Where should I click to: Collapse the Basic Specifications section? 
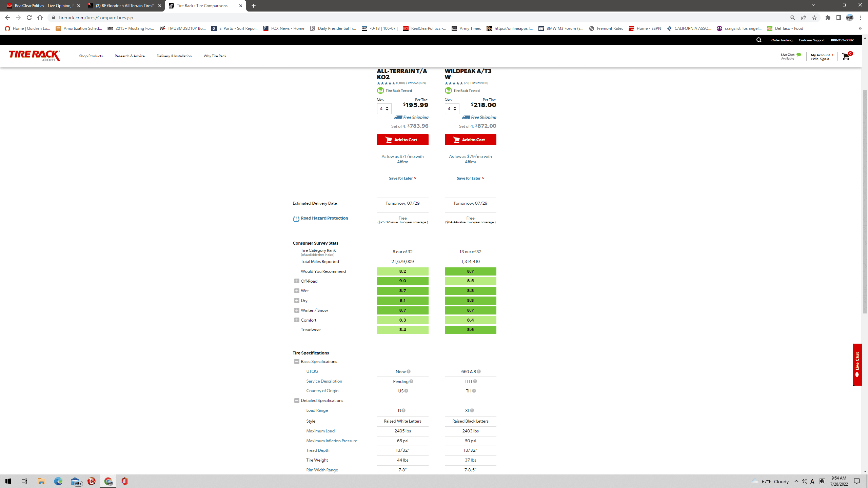coord(297,362)
